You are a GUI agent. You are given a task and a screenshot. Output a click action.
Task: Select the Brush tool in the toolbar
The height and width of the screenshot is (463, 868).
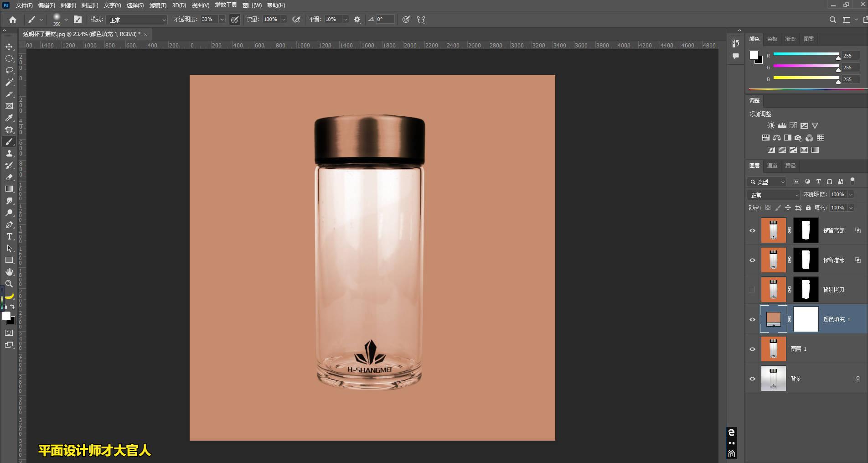(x=9, y=141)
